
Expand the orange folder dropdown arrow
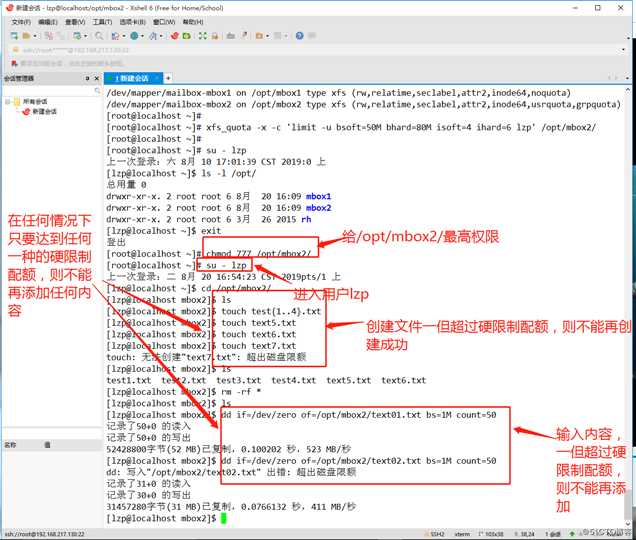(x=268, y=36)
